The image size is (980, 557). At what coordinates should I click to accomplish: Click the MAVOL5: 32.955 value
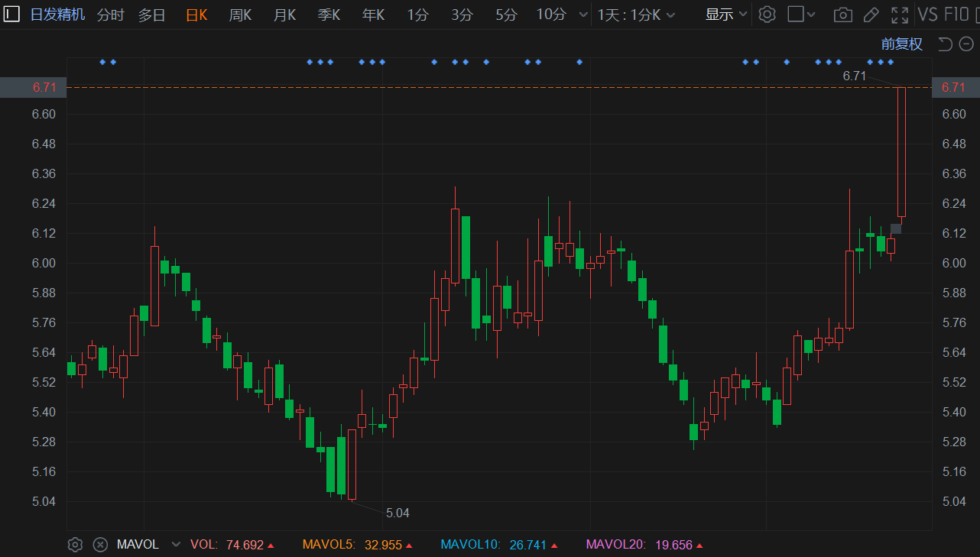(358, 545)
